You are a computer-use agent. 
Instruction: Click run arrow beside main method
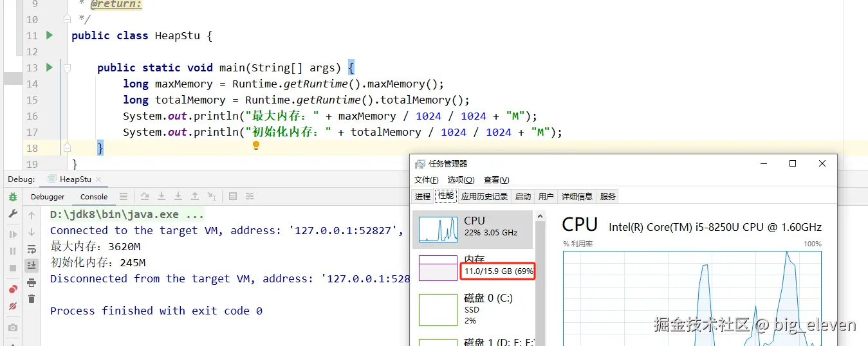coord(50,68)
